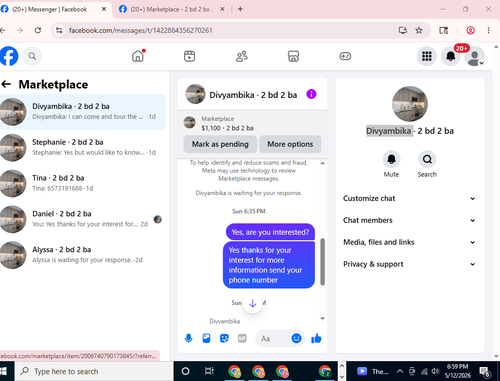The image size is (500, 381).
Task: Open the Gaming controller icon
Action: coord(345,56)
